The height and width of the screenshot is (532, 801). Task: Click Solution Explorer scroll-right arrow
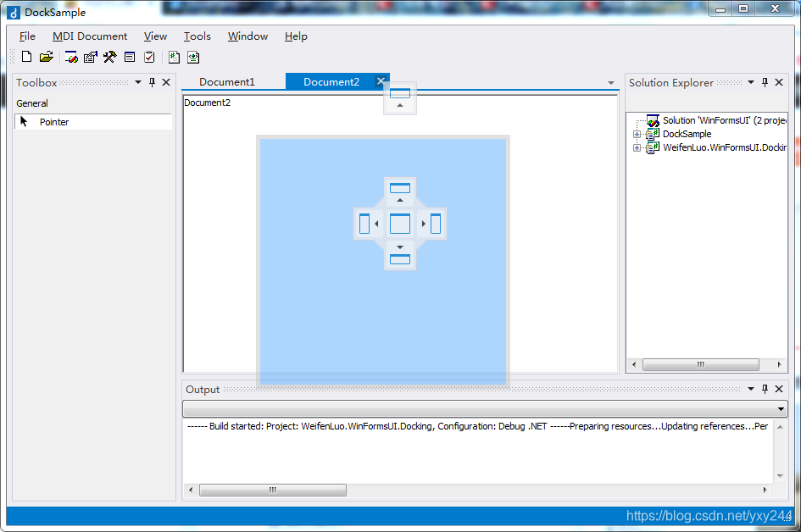[779, 364]
